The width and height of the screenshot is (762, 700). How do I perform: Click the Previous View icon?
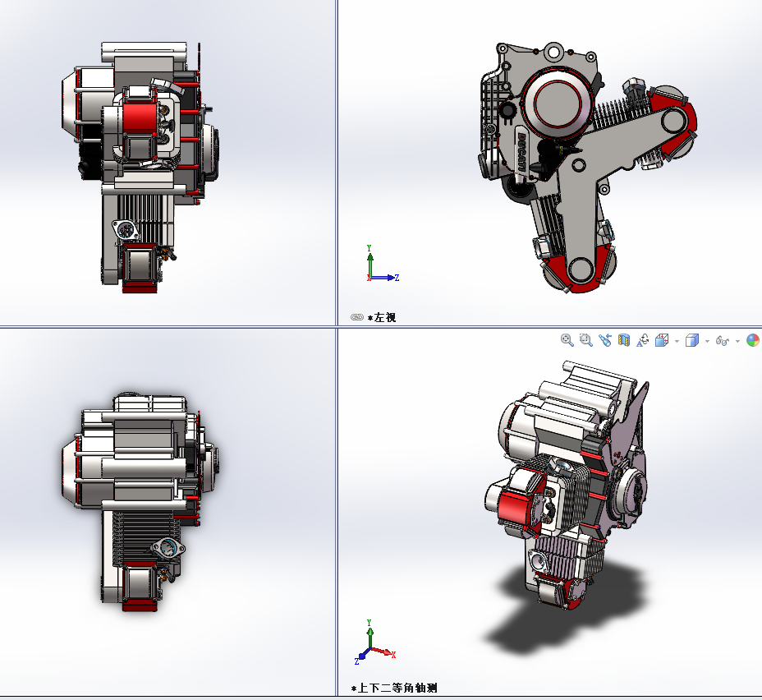[605, 340]
